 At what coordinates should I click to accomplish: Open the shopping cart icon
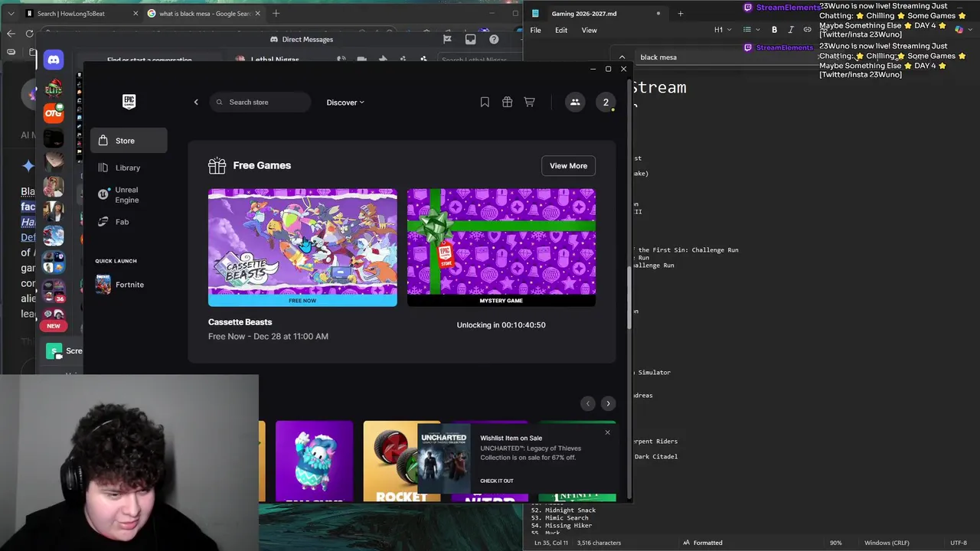tap(529, 102)
